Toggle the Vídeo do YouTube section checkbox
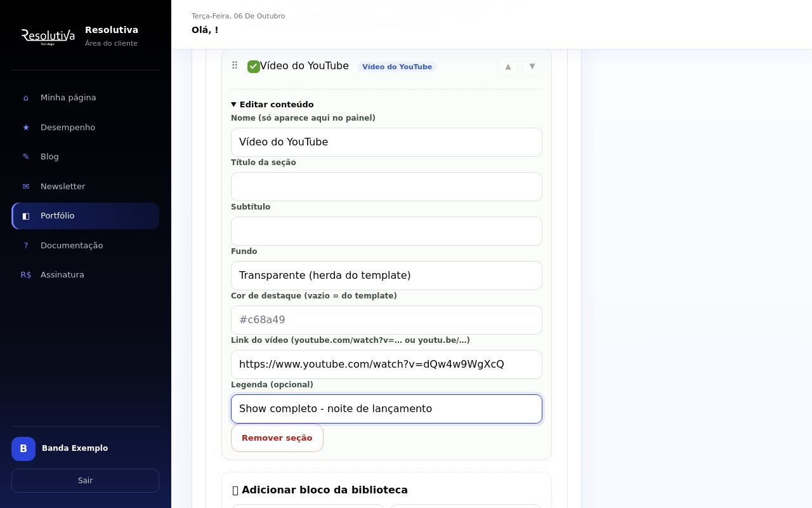Image resolution: width=812 pixels, height=508 pixels. tap(254, 67)
